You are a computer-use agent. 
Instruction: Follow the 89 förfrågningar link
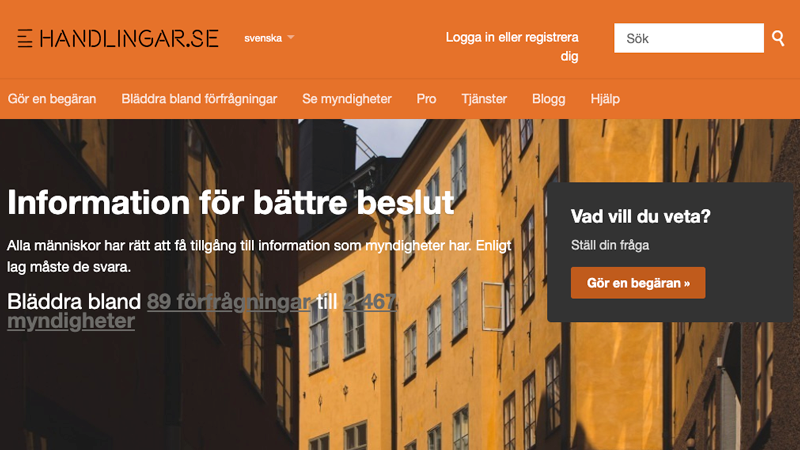pyautogui.click(x=229, y=302)
